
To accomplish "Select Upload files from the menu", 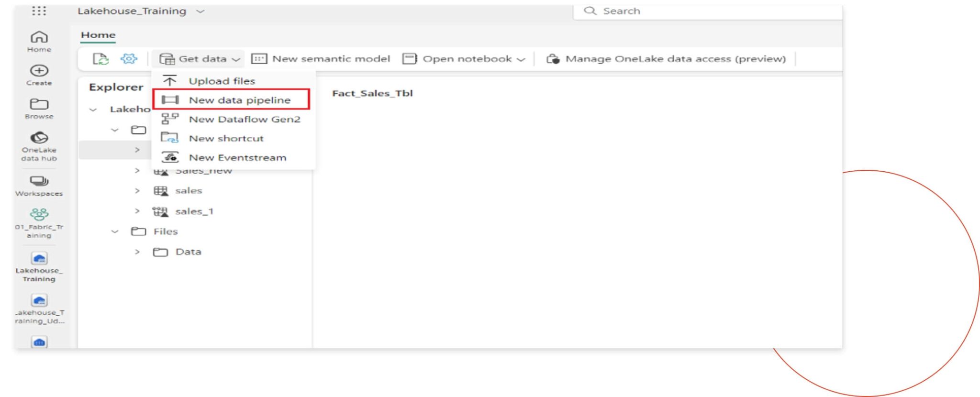I will pos(233,81).
